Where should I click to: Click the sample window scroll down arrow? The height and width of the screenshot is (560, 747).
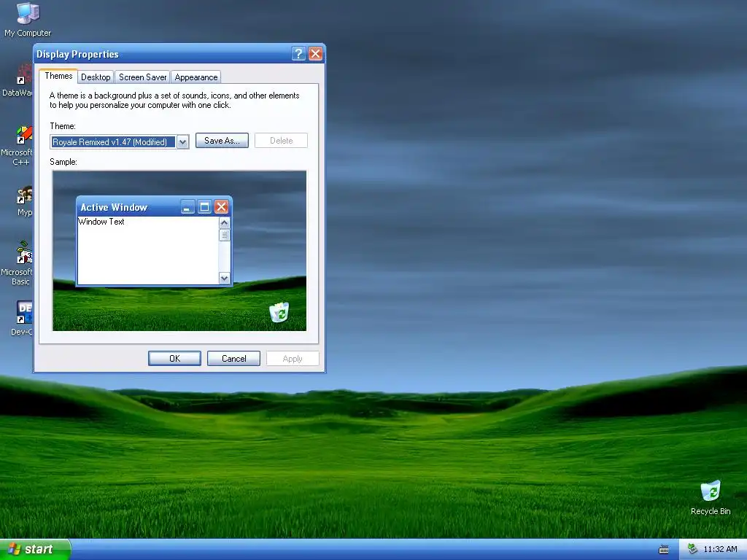coord(224,278)
